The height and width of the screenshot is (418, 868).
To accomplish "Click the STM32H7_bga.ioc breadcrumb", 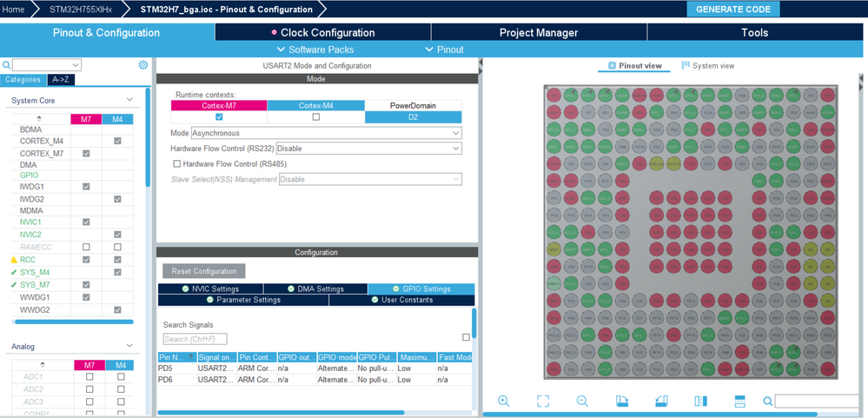I will (x=225, y=10).
